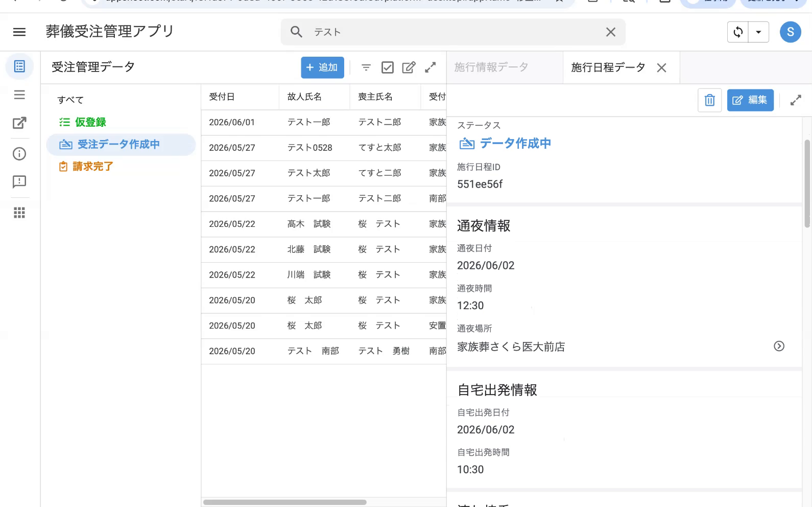Open the hamburger main menu
The width and height of the screenshot is (812, 507).
(19, 32)
